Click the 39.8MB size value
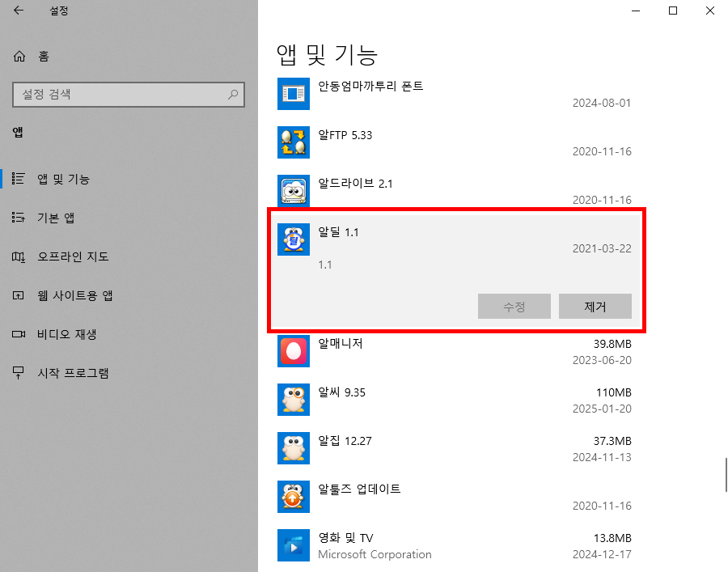The width and height of the screenshot is (728, 572). click(x=612, y=344)
